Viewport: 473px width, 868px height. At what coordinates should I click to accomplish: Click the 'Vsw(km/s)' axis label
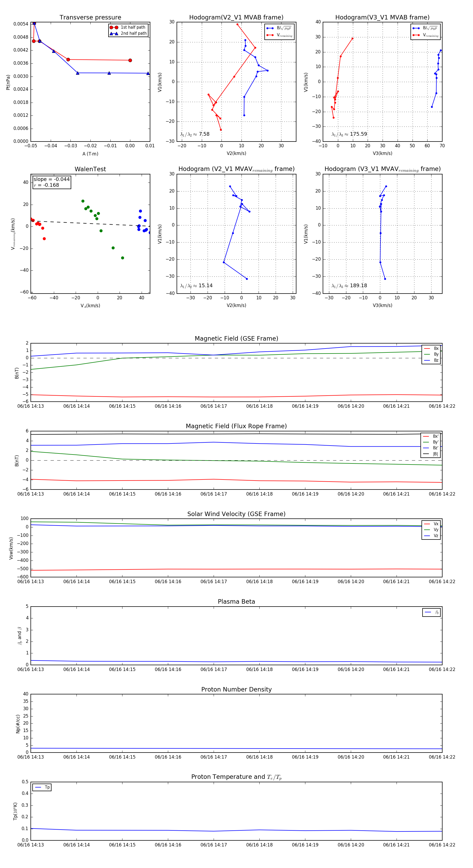point(11,548)
